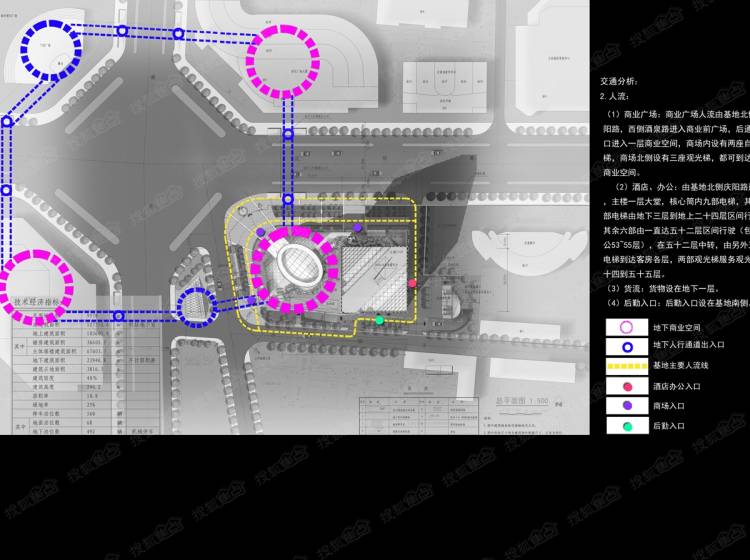Click the large blue dashed circle at top-left plaza
Image resolution: width=750 pixels, height=560 pixels.
[x=50, y=53]
